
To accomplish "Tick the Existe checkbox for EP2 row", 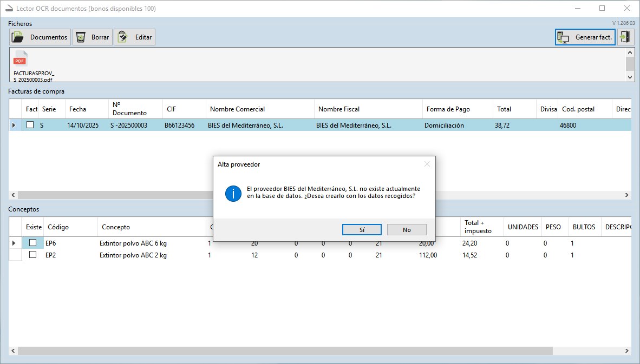I will pyautogui.click(x=32, y=255).
